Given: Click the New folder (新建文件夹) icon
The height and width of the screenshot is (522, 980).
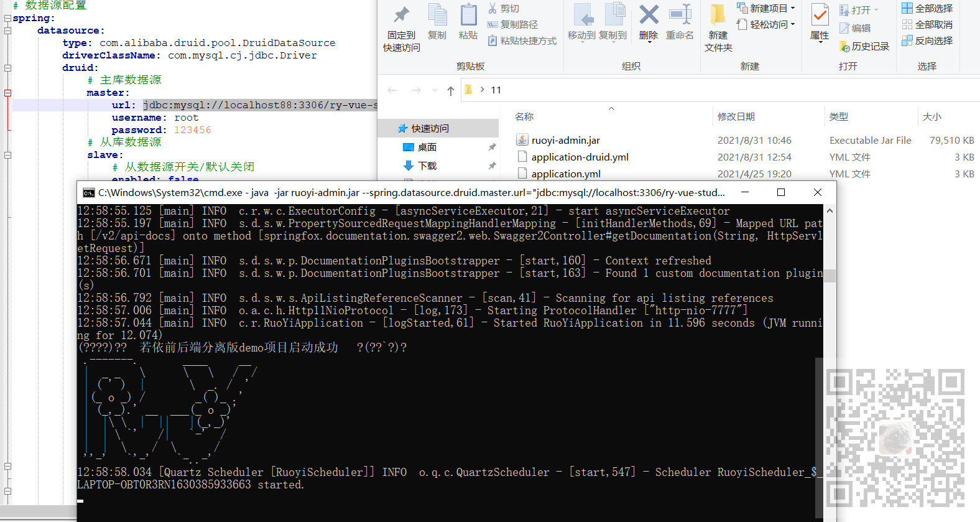Looking at the screenshot, I should (x=718, y=15).
